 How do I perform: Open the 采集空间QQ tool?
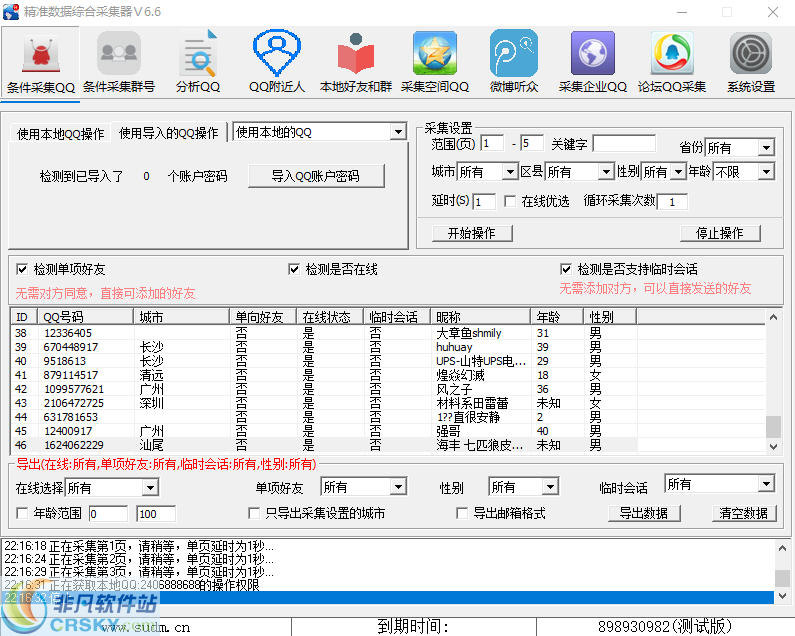(435, 62)
